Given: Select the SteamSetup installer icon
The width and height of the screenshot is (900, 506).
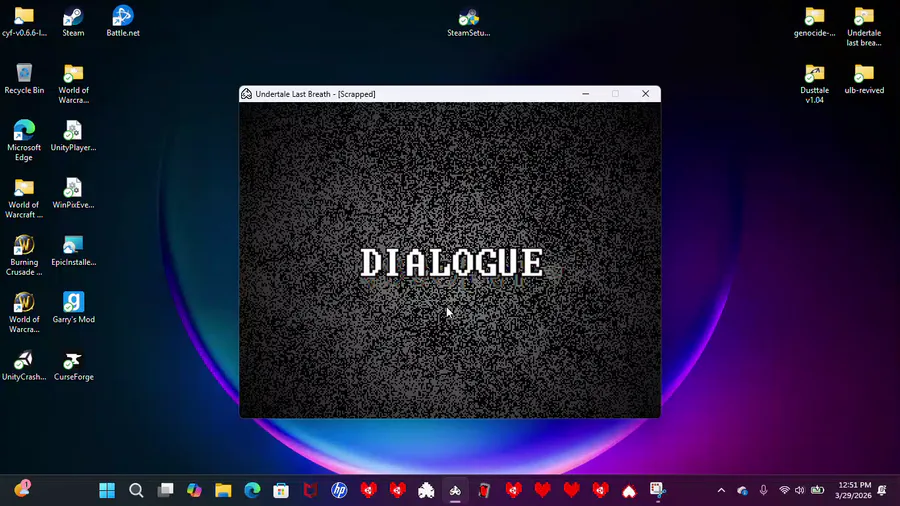Looking at the screenshot, I should coord(468,22).
